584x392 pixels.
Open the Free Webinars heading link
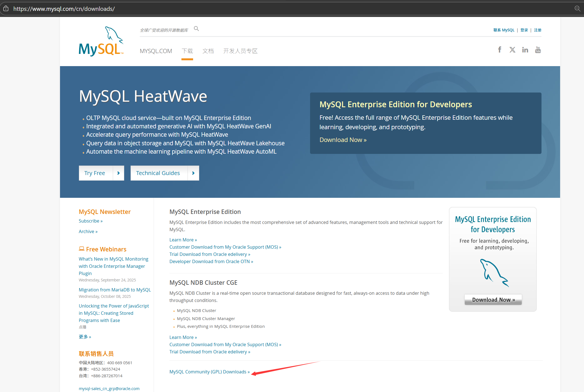coord(106,249)
